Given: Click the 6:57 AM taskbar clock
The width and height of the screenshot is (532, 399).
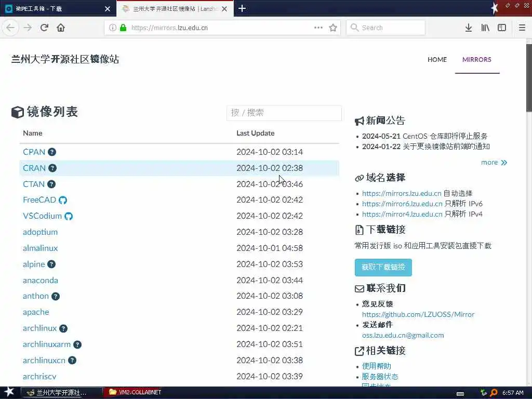Looking at the screenshot, I should coord(513,393).
